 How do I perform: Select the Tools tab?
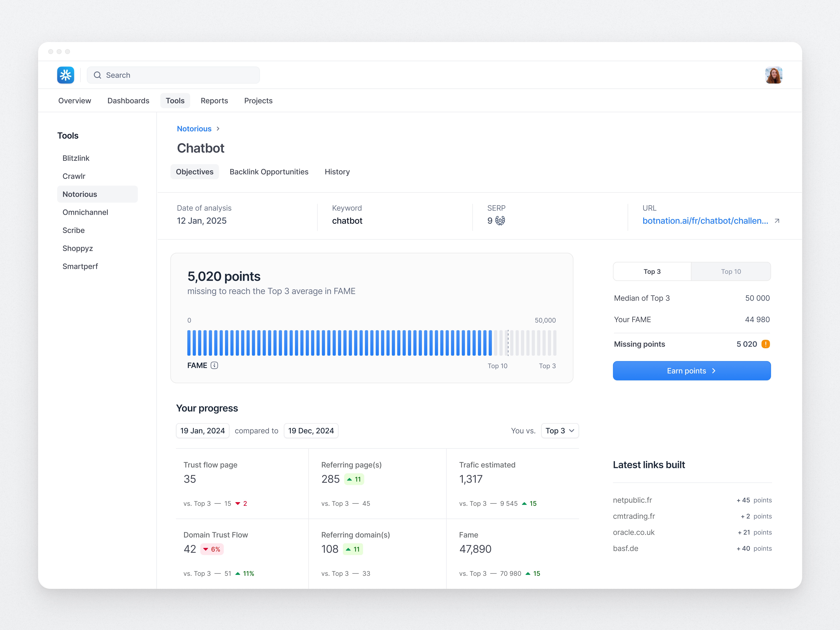click(175, 101)
